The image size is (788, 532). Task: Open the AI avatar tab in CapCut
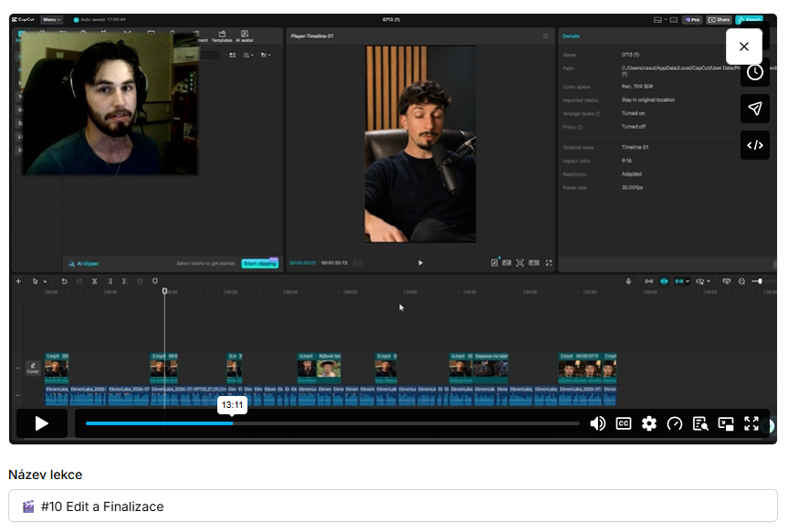click(x=245, y=37)
